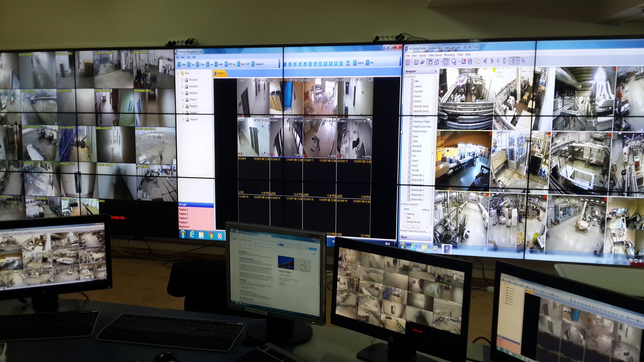This screenshot has width=644, height=362.
Task: Expand the BetaZiraat-2 tree node
Action: click(183, 80)
